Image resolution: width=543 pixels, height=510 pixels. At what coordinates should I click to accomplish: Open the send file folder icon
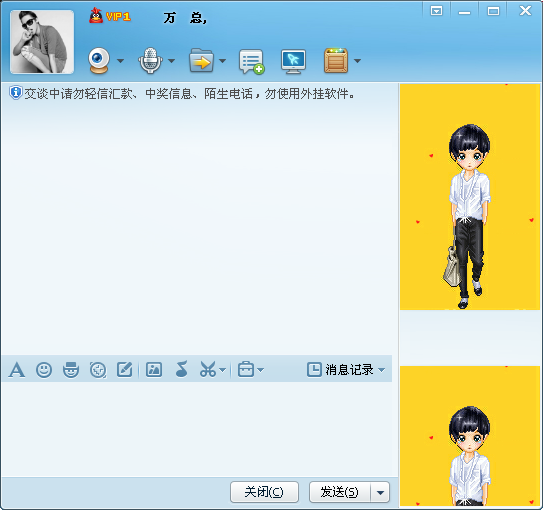[x=201, y=60]
